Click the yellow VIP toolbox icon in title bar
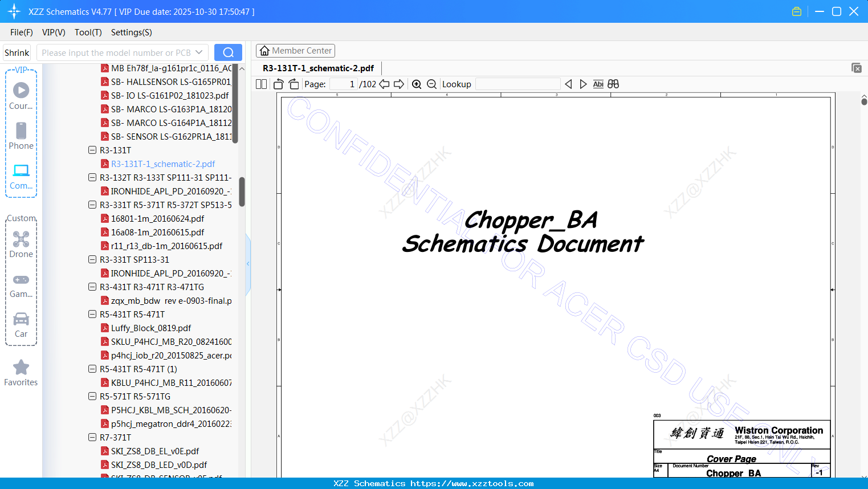The height and width of the screenshot is (489, 868). tap(797, 11)
